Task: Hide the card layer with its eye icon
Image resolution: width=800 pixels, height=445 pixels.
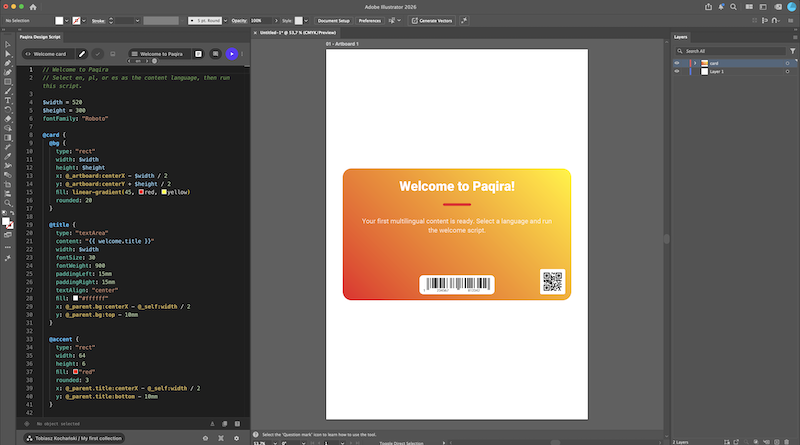Action: 677,63
